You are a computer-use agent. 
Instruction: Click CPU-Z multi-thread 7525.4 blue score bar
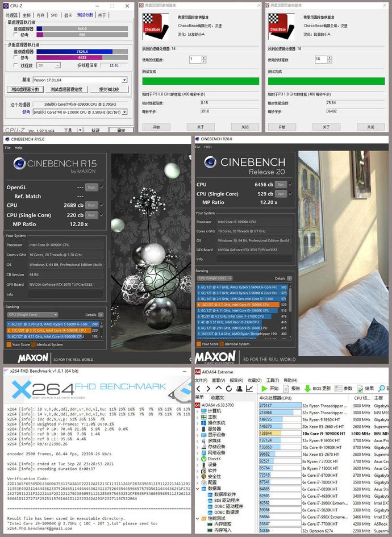tap(74, 52)
